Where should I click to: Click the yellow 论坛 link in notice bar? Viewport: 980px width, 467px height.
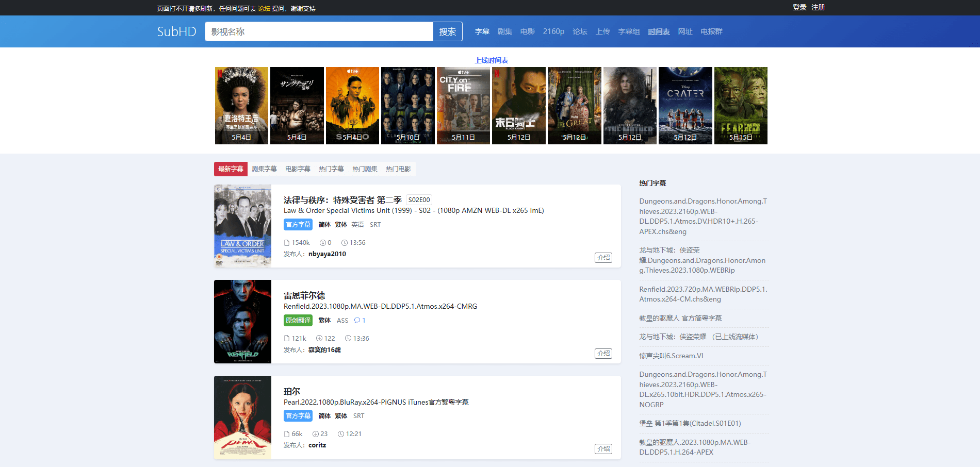(x=264, y=8)
